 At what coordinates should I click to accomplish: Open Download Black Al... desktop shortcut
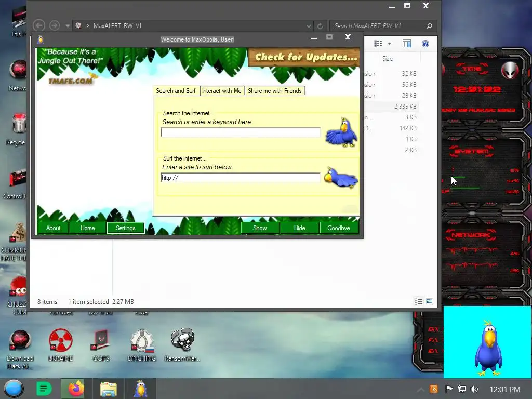click(20, 350)
